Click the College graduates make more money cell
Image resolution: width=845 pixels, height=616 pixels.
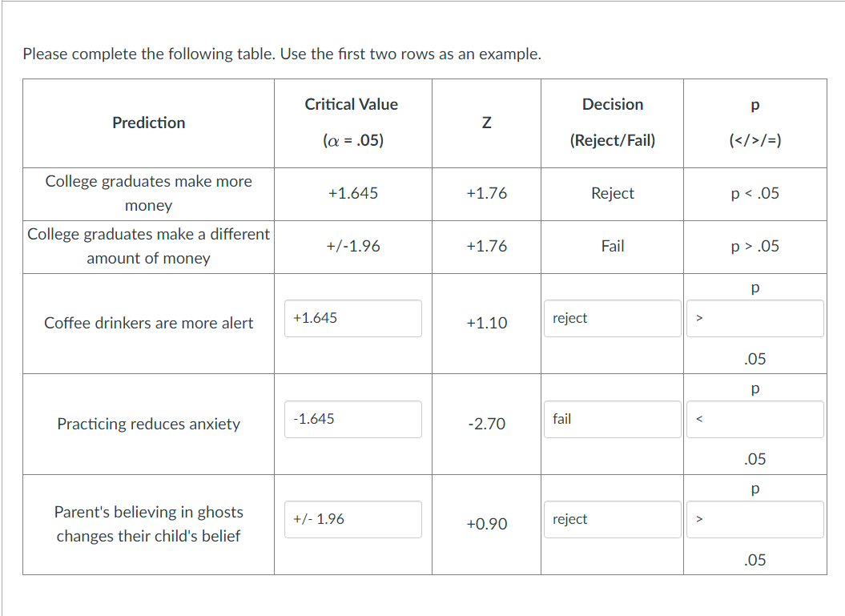pyautogui.click(x=148, y=193)
